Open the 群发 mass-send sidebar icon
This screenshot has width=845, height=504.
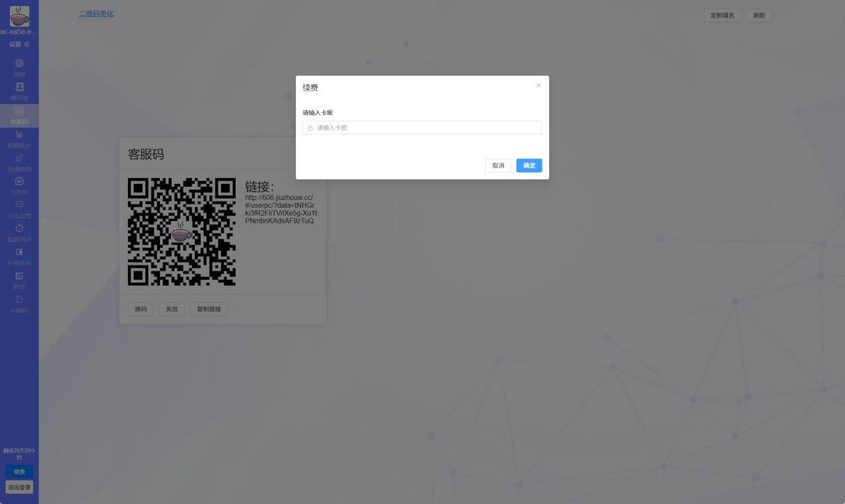coord(19,276)
